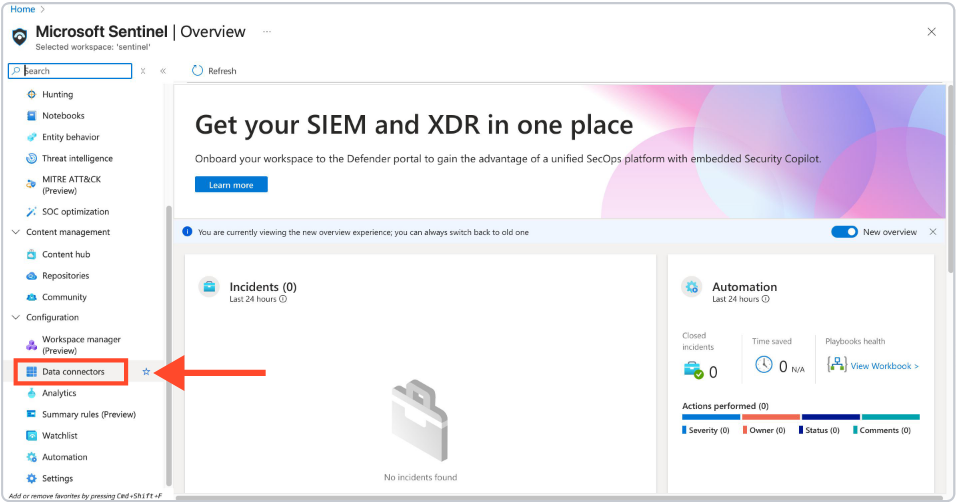Viewport: 957px width, 503px height.
Task: Select the Watchlist icon
Action: coord(32,436)
